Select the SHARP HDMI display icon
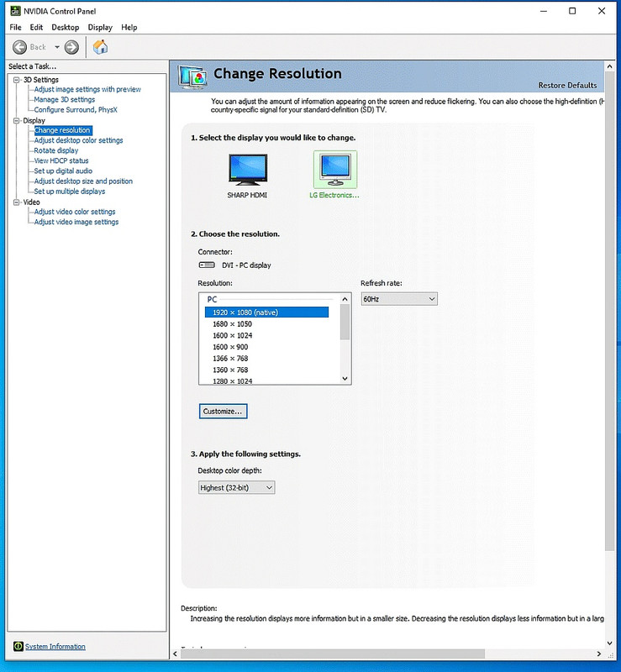Viewport: 621px width, 672px height. tap(247, 170)
